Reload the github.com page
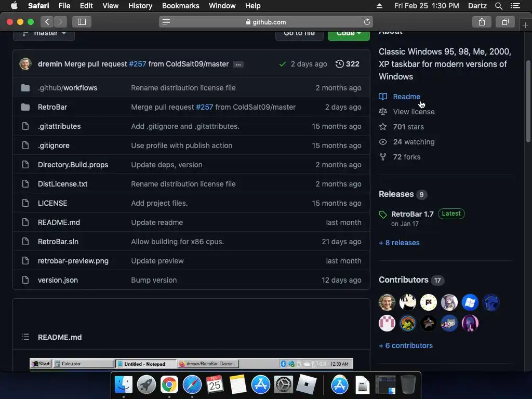Image resolution: width=532 pixels, height=399 pixels. coord(367,22)
